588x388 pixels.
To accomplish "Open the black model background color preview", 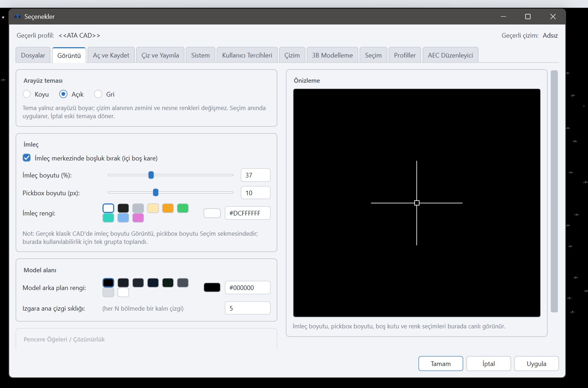I will 212,288.
